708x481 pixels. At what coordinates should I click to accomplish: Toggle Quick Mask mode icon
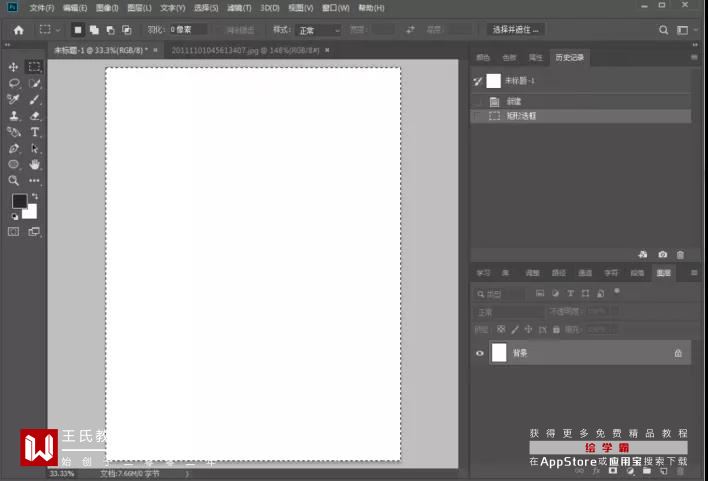tap(14, 232)
